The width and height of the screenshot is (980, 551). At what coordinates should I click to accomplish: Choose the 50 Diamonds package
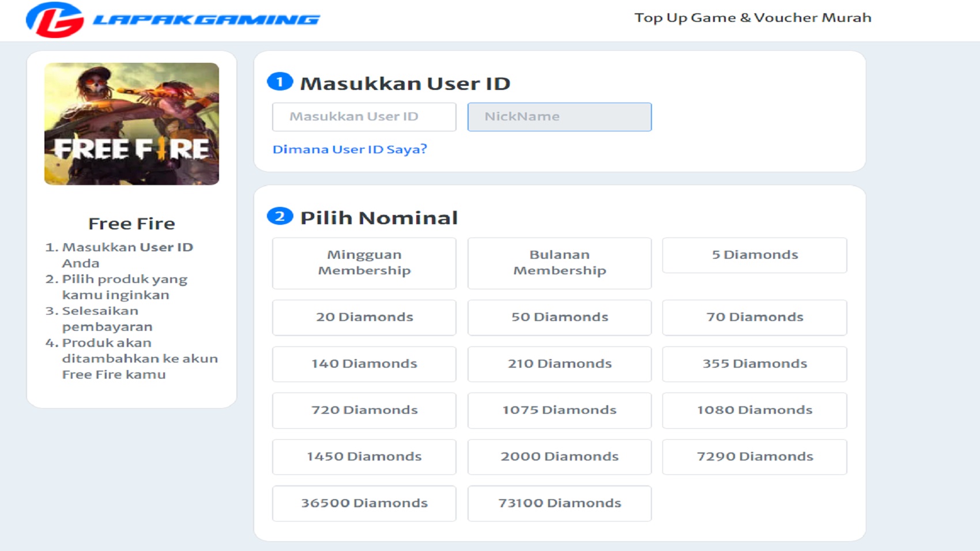559,317
